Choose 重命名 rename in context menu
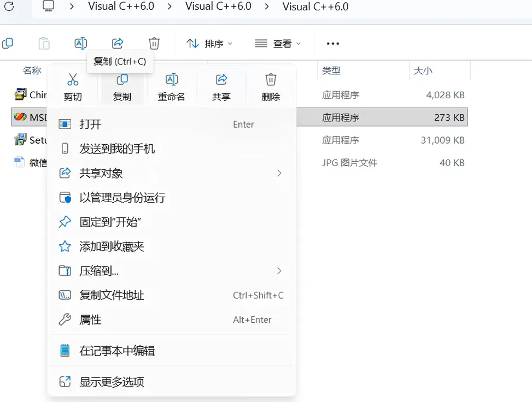 (172, 87)
